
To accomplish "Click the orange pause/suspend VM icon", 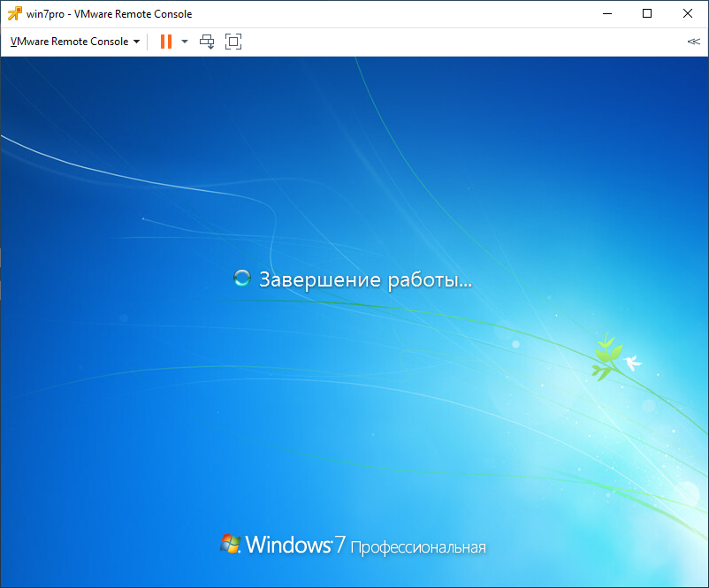I will (x=166, y=42).
